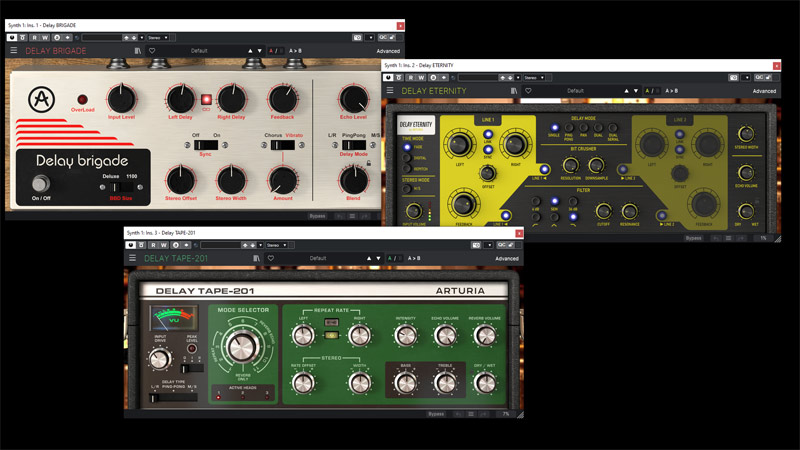800x450 pixels.
Task: Click the Feedback knob on Delay Brigade
Action: 282,99
